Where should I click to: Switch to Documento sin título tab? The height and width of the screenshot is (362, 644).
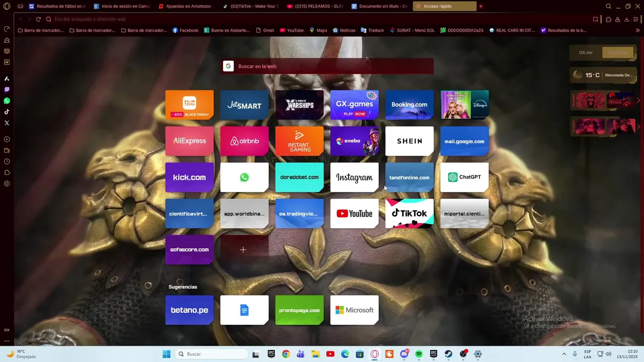380,7
